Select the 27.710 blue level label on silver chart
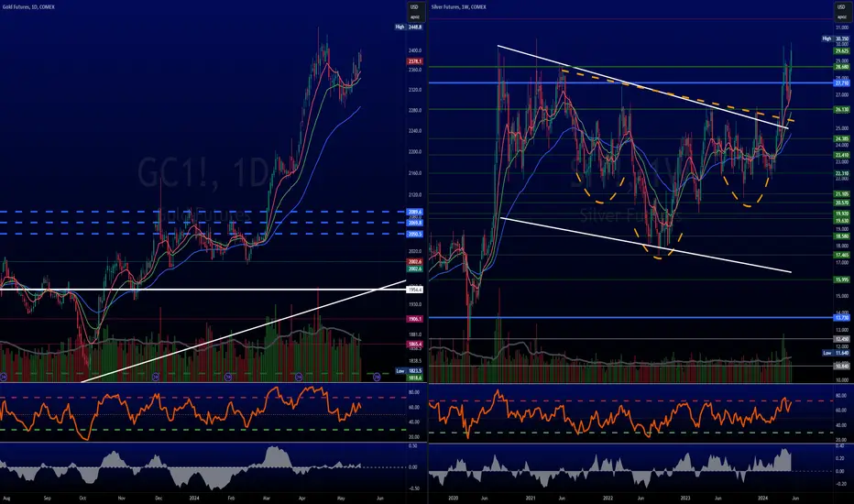The height and width of the screenshot is (504, 854). pos(842,83)
